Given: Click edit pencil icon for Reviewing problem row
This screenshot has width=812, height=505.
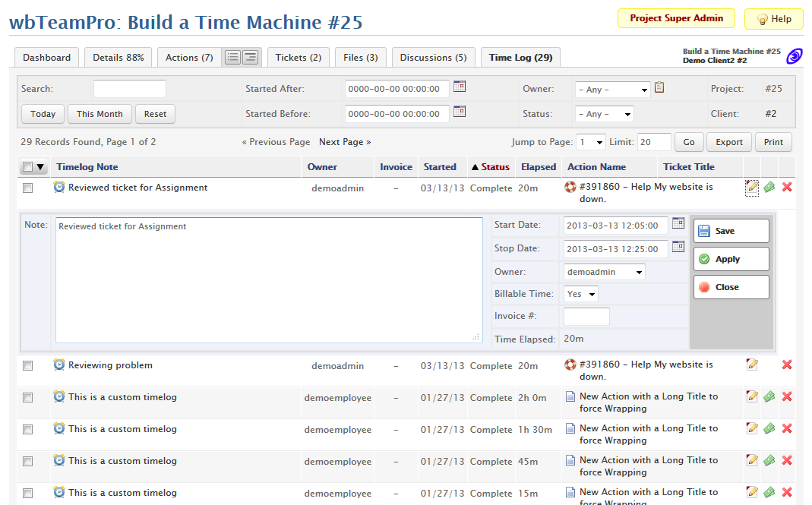Looking at the screenshot, I should pos(752,365).
